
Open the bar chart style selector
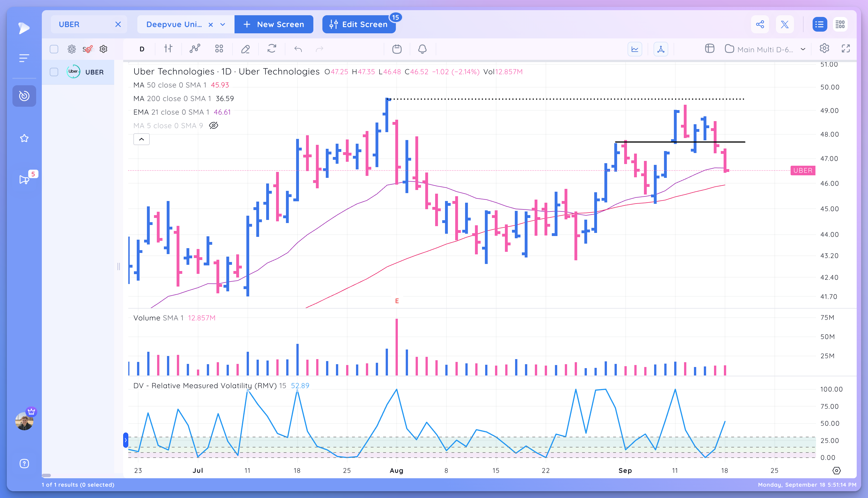(x=168, y=49)
